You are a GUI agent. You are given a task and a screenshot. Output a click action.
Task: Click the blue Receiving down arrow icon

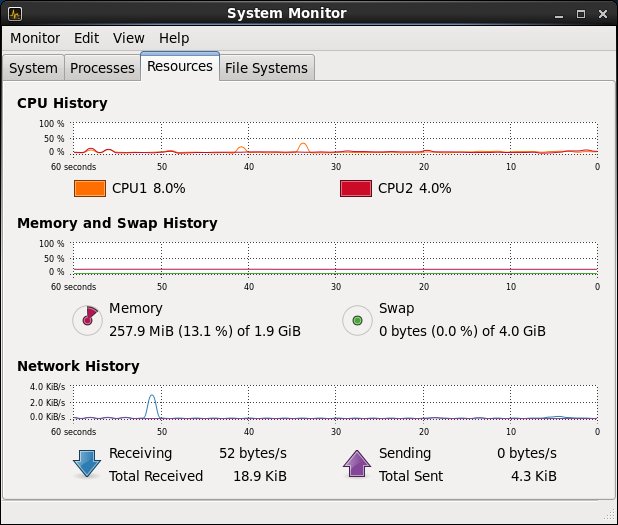88,464
